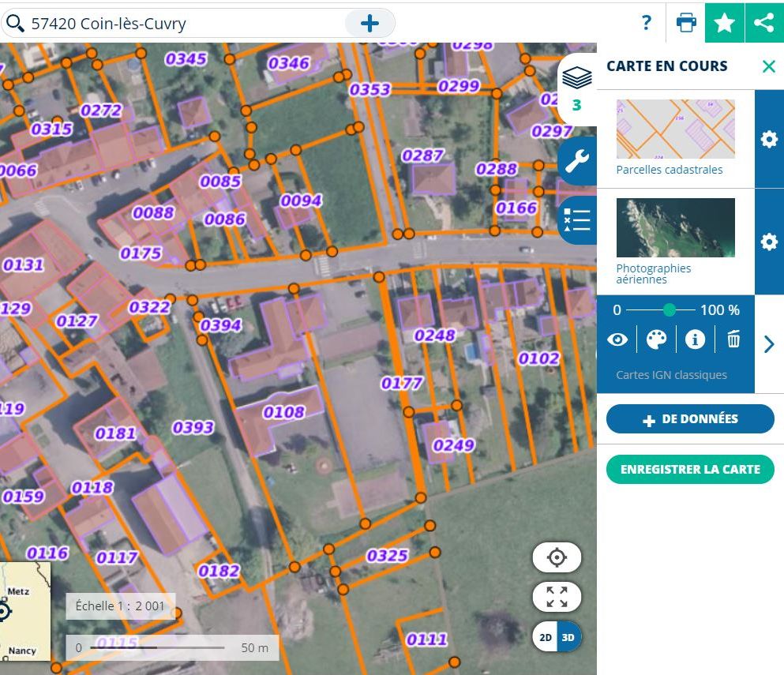The image size is (784, 675).
Task: Click parcel label 0345
Action: [x=186, y=59]
